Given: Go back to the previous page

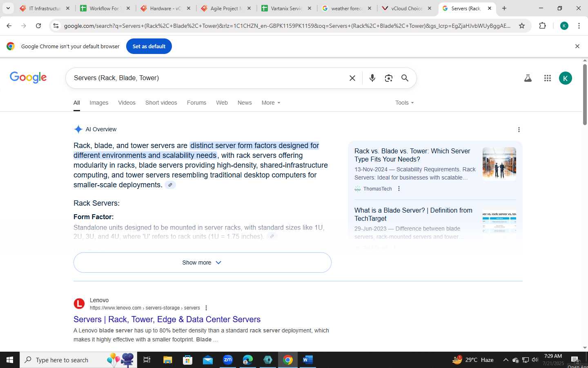Looking at the screenshot, I should pyautogui.click(x=9, y=26).
